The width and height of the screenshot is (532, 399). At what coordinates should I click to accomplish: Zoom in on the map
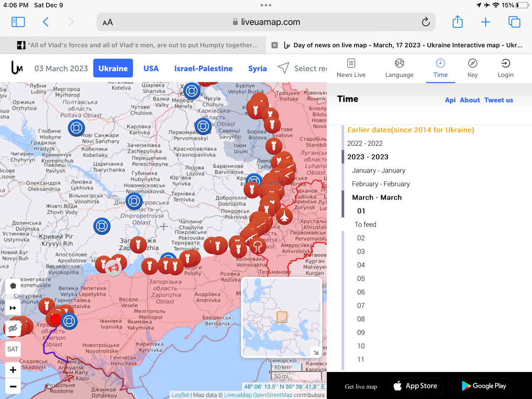(13, 370)
